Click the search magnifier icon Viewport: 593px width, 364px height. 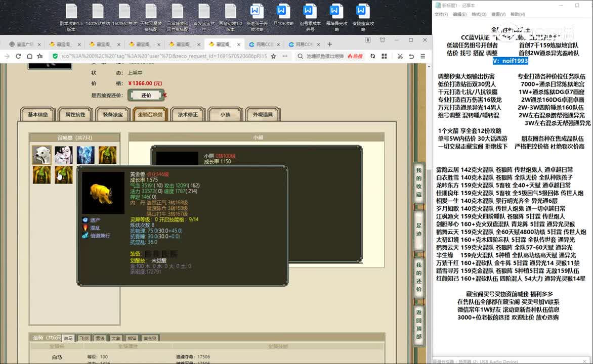(x=300, y=56)
